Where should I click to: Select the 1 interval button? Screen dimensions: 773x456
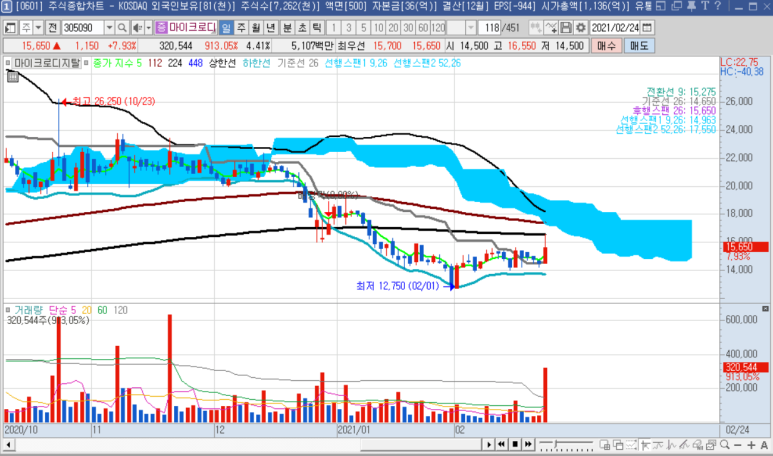[334, 28]
